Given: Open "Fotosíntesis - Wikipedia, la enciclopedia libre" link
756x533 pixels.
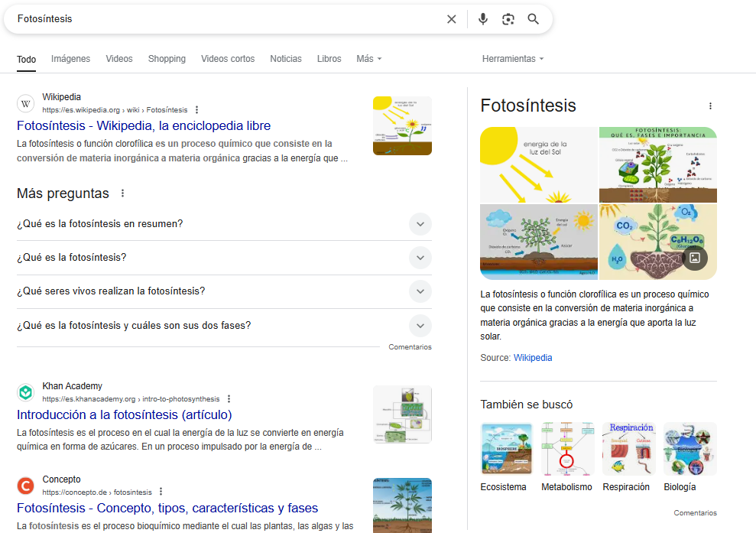Looking at the screenshot, I should point(144,125).
